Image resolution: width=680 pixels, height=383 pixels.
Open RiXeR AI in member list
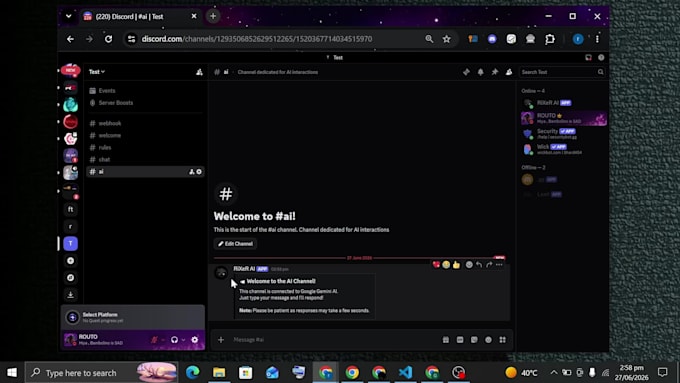pos(564,103)
